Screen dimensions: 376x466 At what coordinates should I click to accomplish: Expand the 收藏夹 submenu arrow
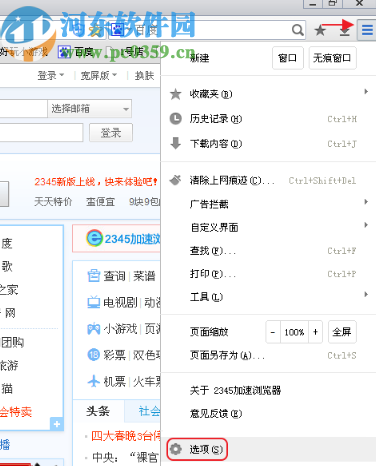tap(366, 91)
